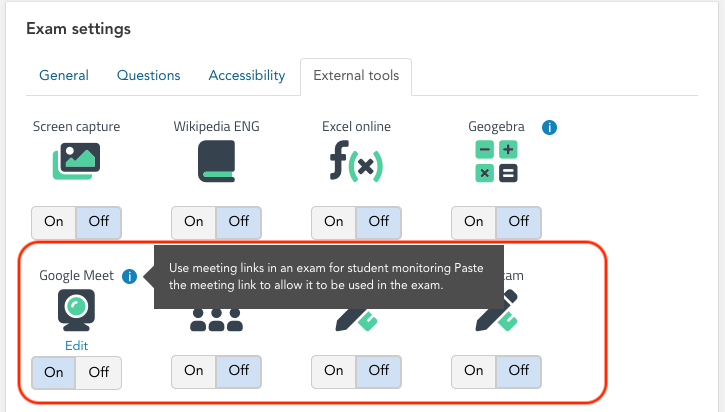Viewport: 725px width, 412px height.
Task: Open the info icon beside Geogebra
Action: tap(549, 128)
